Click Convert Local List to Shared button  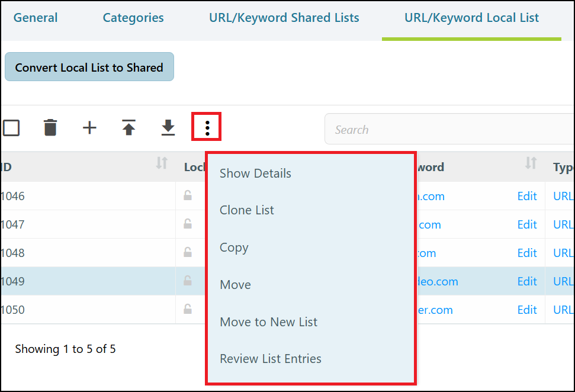click(x=89, y=67)
